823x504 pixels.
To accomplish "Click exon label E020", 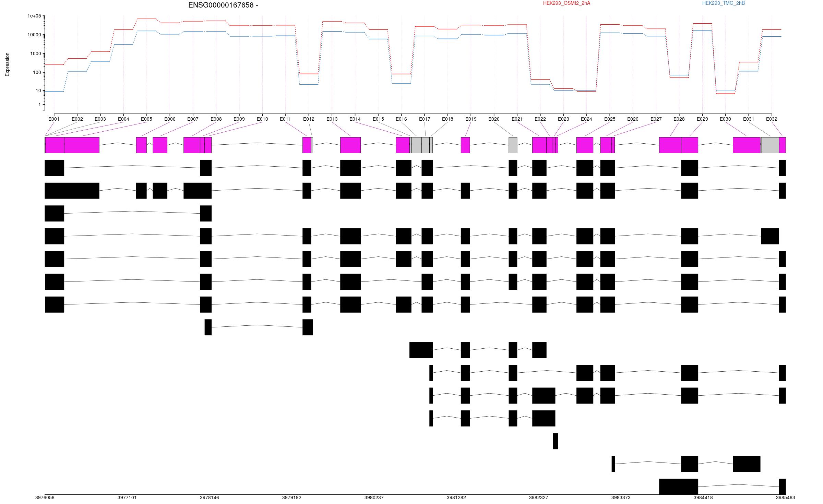I will tap(494, 119).
